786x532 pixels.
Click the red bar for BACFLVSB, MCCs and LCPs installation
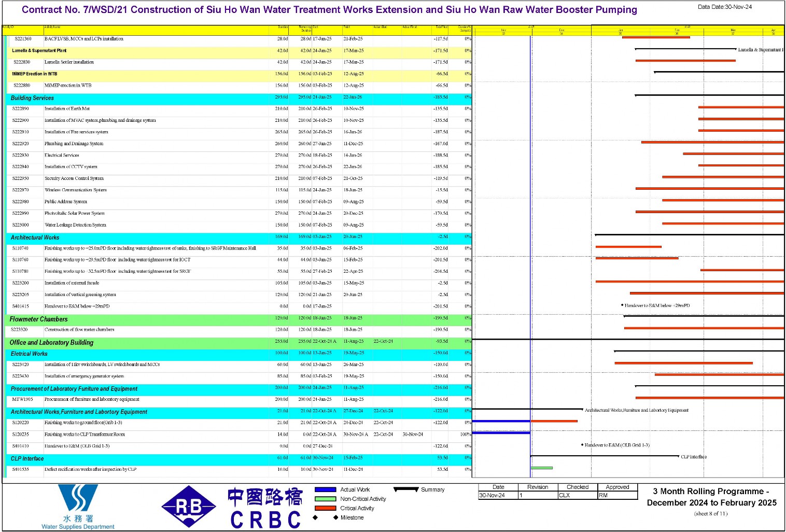[x=656, y=37]
